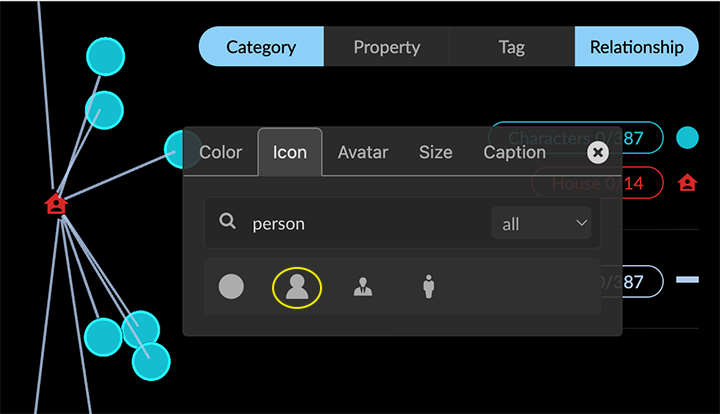This screenshot has height=414, width=720.
Task: Select the standing person figure icon
Action: click(x=428, y=288)
